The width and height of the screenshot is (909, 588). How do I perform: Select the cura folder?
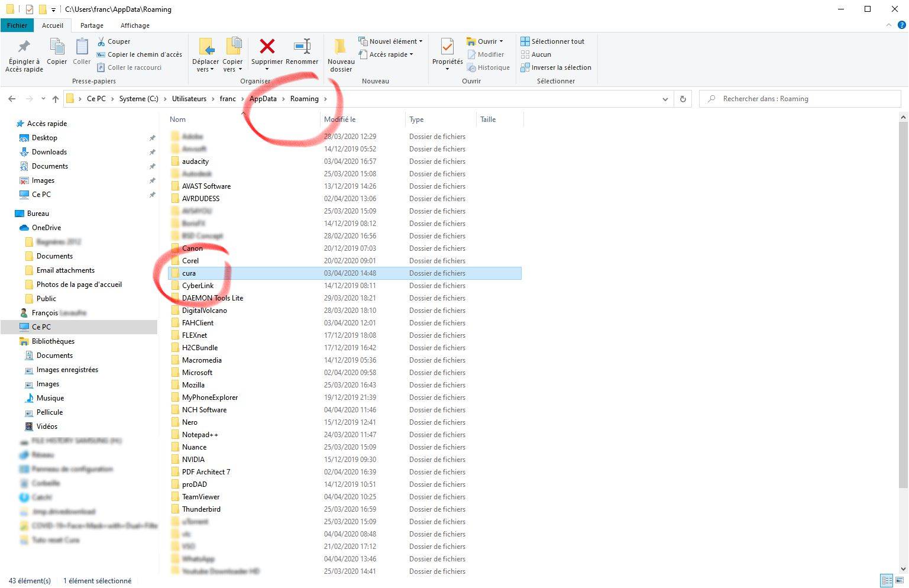pyautogui.click(x=345, y=273)
